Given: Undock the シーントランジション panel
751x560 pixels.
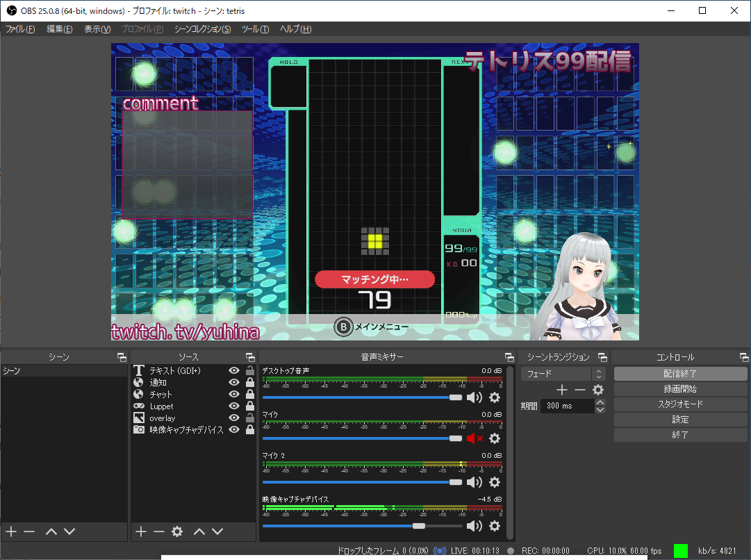Looking at the screenshot, I should coord(602,357).
